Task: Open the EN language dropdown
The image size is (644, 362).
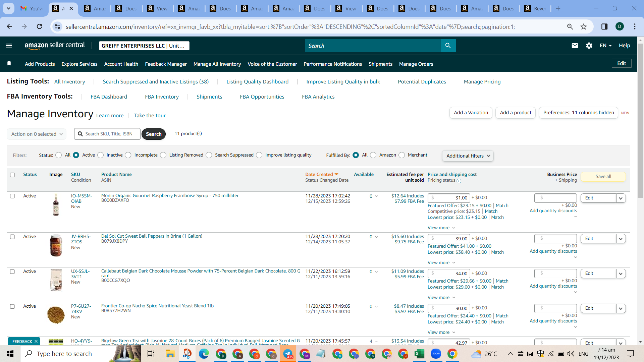Action: (605, 46)
